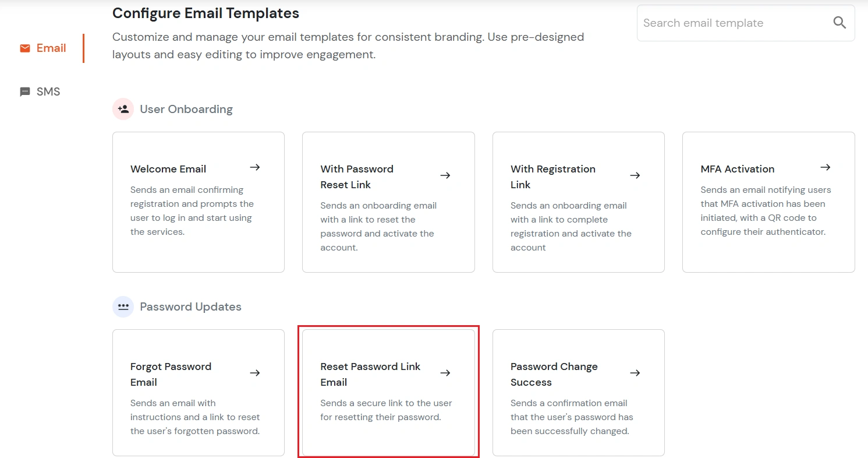Click the User Onboarding person icon
This screenshot has height=458, width=868.
123,108
